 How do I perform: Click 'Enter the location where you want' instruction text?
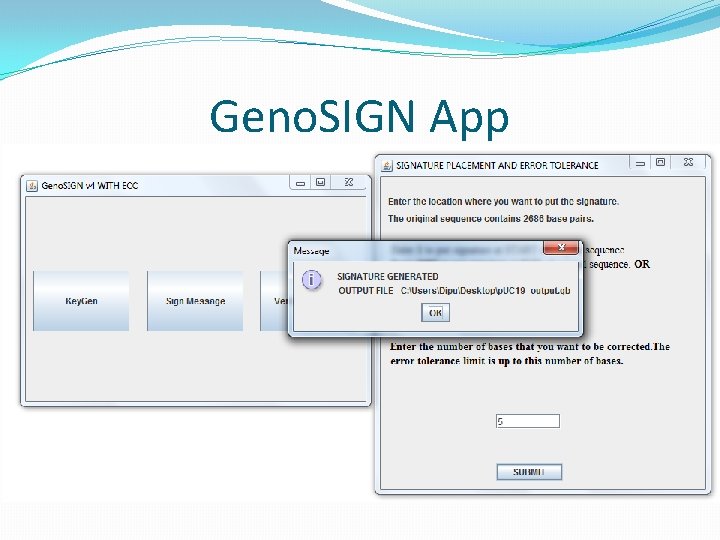tap(503, 202)
